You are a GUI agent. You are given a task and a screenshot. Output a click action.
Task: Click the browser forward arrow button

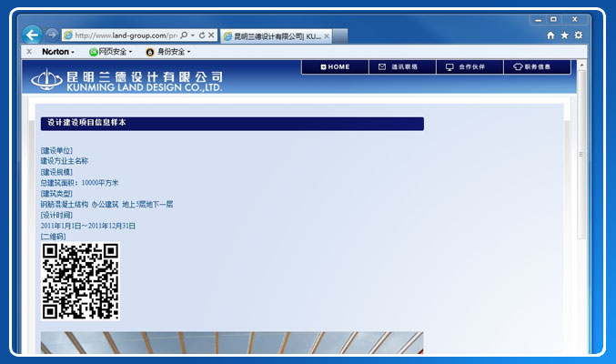coord(52,35)
